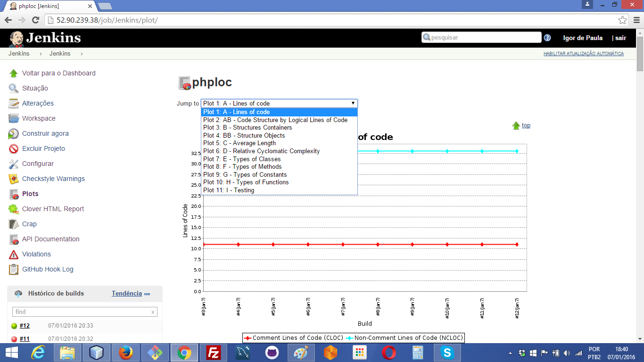Click build #12 green status ball
Viewport: 644px width, 362px height.
tap(14, 326)
